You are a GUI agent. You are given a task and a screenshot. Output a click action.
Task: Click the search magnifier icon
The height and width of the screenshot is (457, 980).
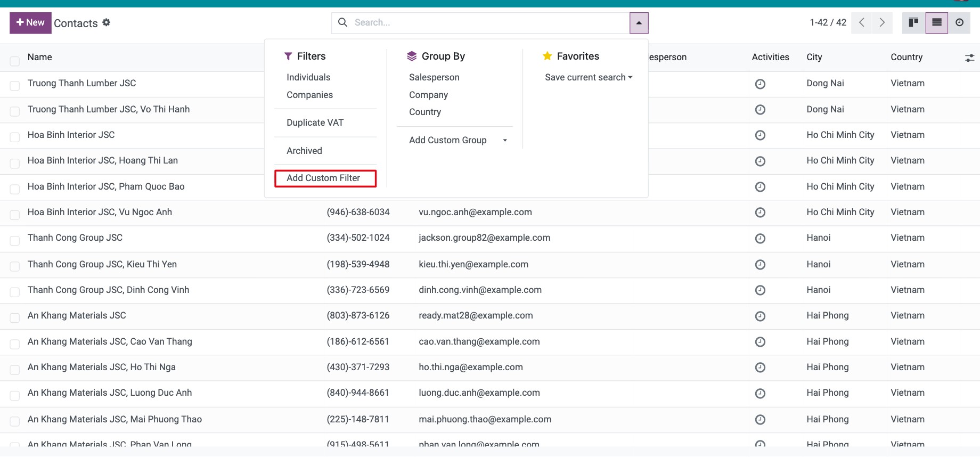tap(343, 22)
